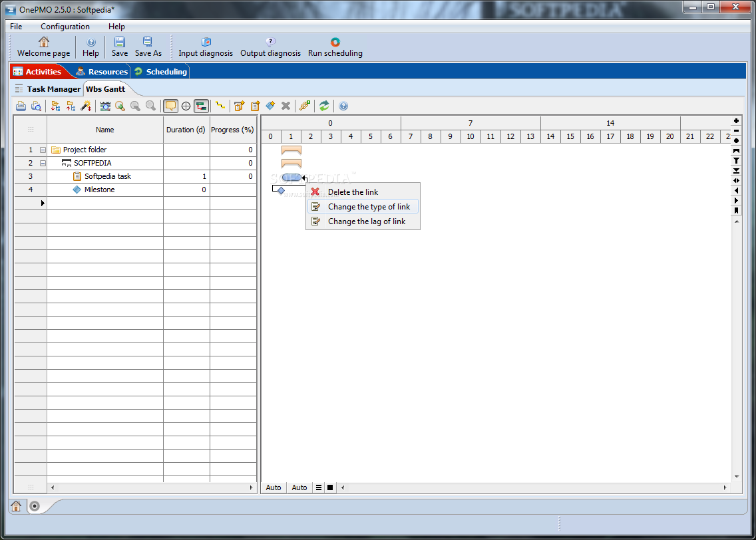Choose Change the type of link
The image size is (756, 540).
363,207
